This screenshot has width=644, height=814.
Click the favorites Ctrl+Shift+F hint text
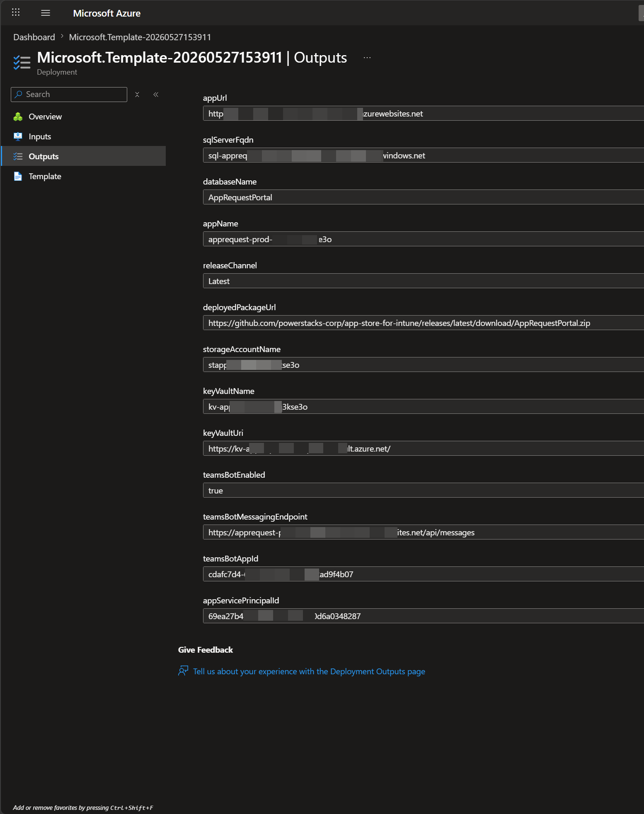click(83, 807)
